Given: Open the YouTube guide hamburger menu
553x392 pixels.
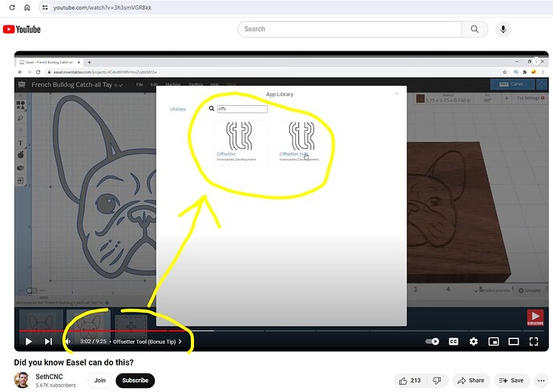Looking at the screenshot, I should [x=6, y=30].
